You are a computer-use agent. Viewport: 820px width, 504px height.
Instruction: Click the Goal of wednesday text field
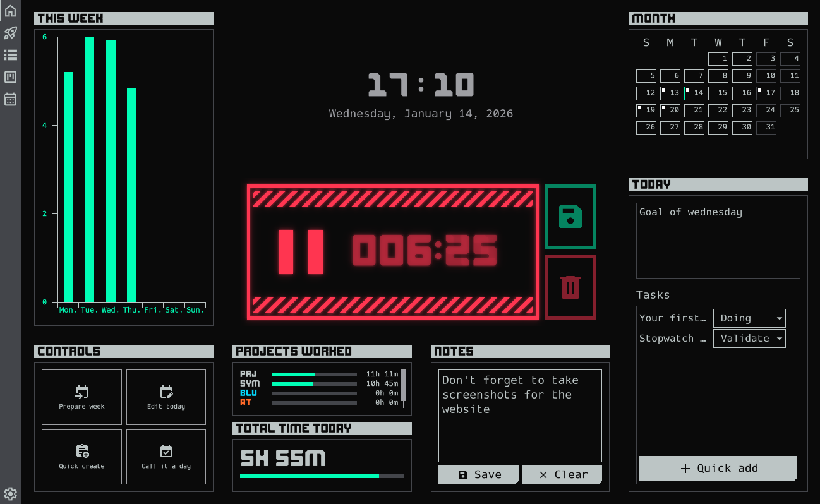[x=718, y=240]
